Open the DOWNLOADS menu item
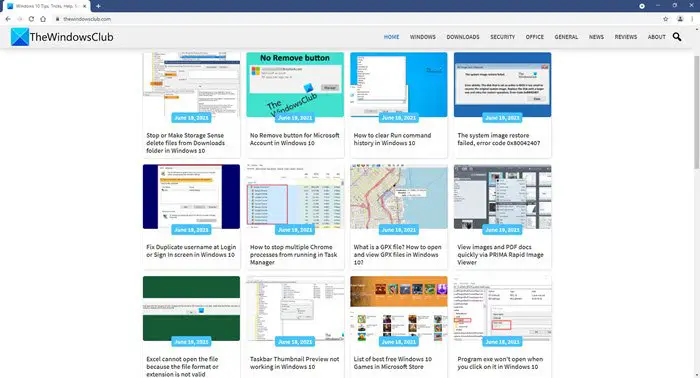Image resolution: width=700 pixels, height=378 pixels. point(463,37)
